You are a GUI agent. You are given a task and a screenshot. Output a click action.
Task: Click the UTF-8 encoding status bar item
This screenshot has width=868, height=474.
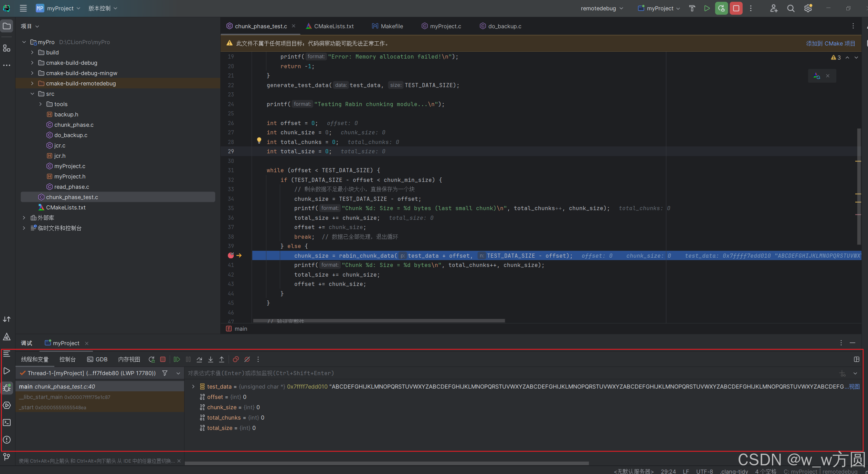click(x=704, y=471)
